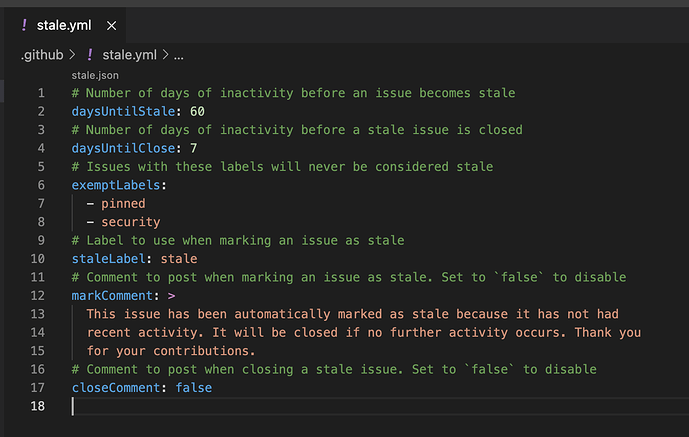This screenshot has height=437, width=689.
Task: Click the text 'for your contributions.'
Action: point(171,351)
